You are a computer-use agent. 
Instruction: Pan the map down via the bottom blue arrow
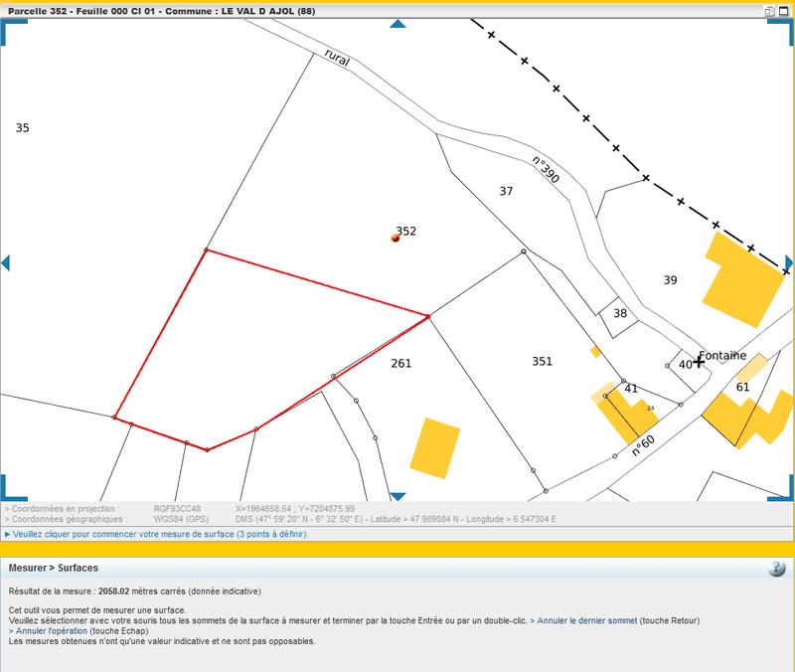398,495
